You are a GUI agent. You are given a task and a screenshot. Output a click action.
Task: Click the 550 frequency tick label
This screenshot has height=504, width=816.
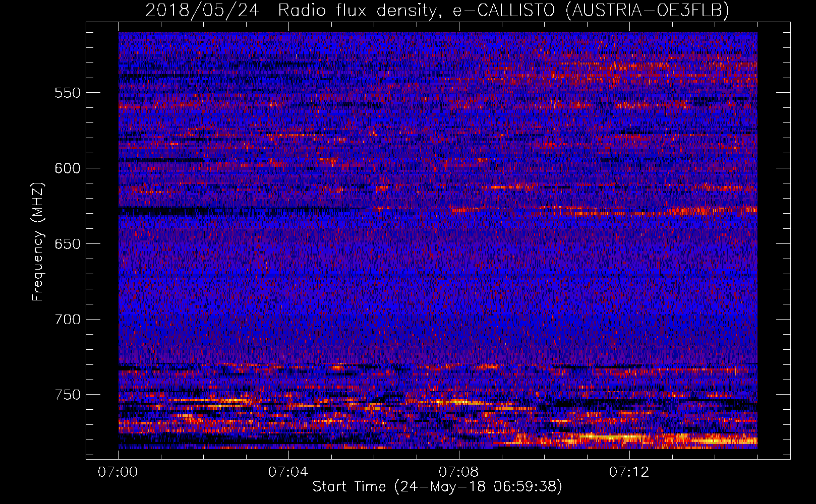68,93
